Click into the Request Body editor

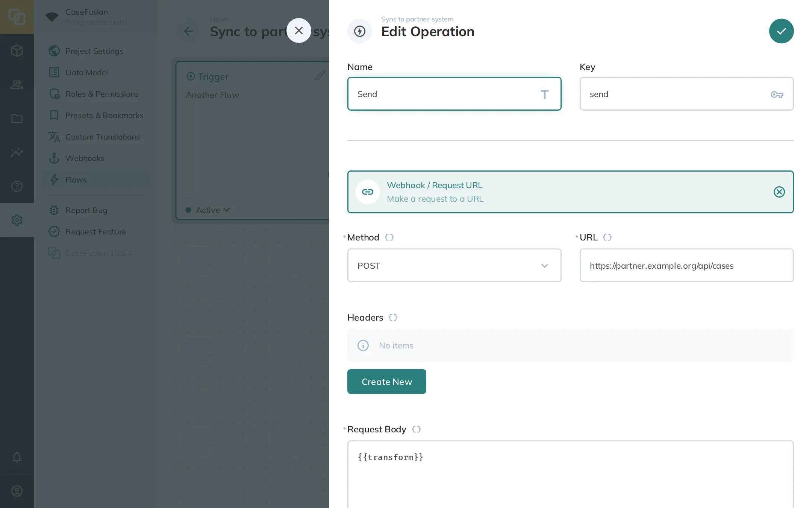tap(570, 474)
